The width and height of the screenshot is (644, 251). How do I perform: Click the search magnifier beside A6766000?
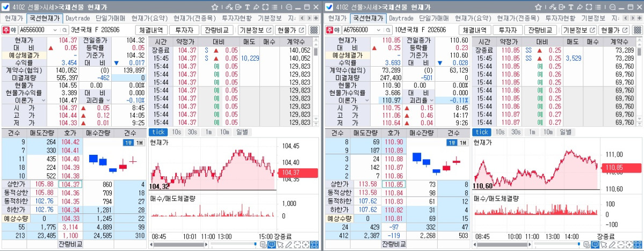pyautogui.click(x=388, y=30)
